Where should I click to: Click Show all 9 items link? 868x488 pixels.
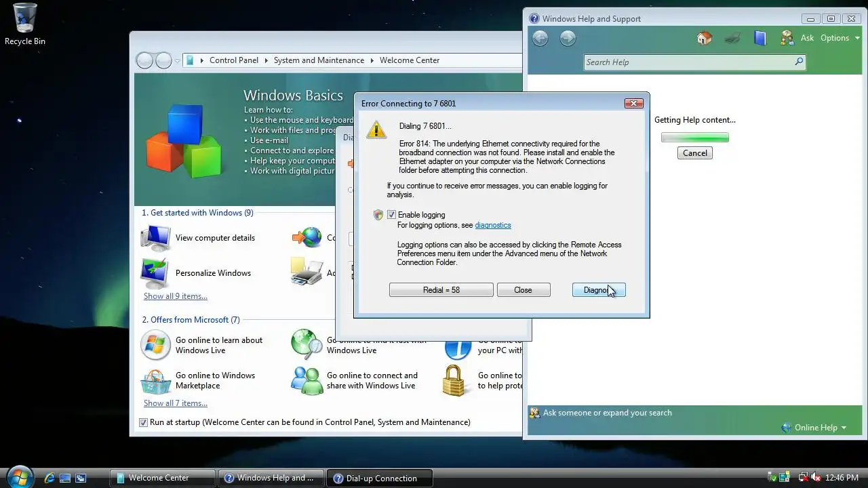pos(176,296)
